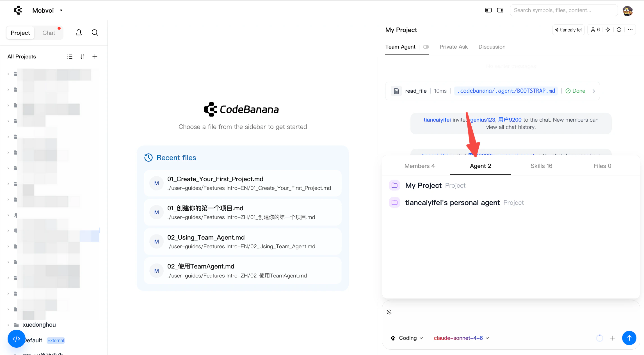
Task: Click the tiancaiyifei voice button in header
Action: pyautogui.click(x=568, y=30)
